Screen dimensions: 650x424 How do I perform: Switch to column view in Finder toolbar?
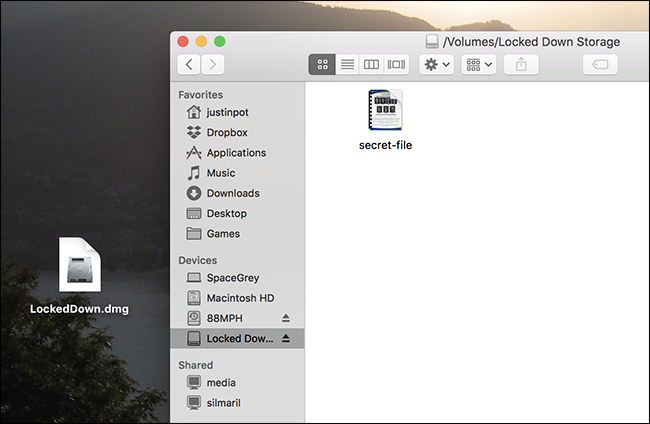point(371,64)
